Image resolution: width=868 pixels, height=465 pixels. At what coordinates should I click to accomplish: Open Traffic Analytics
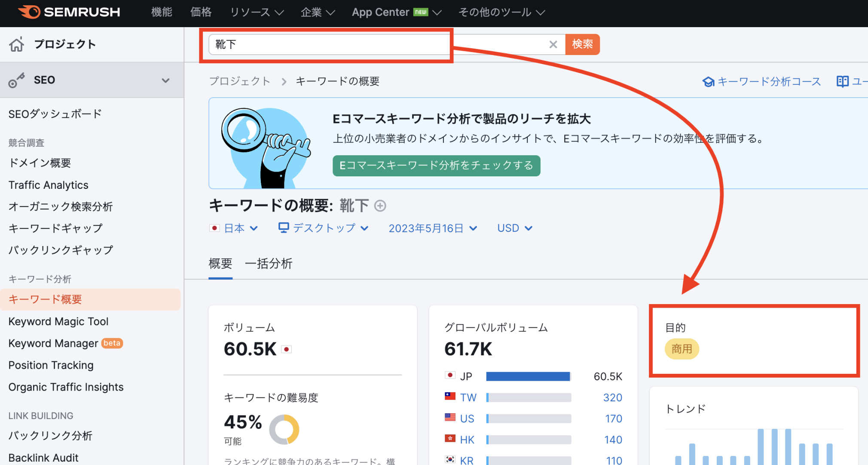(x=49, y=185)
